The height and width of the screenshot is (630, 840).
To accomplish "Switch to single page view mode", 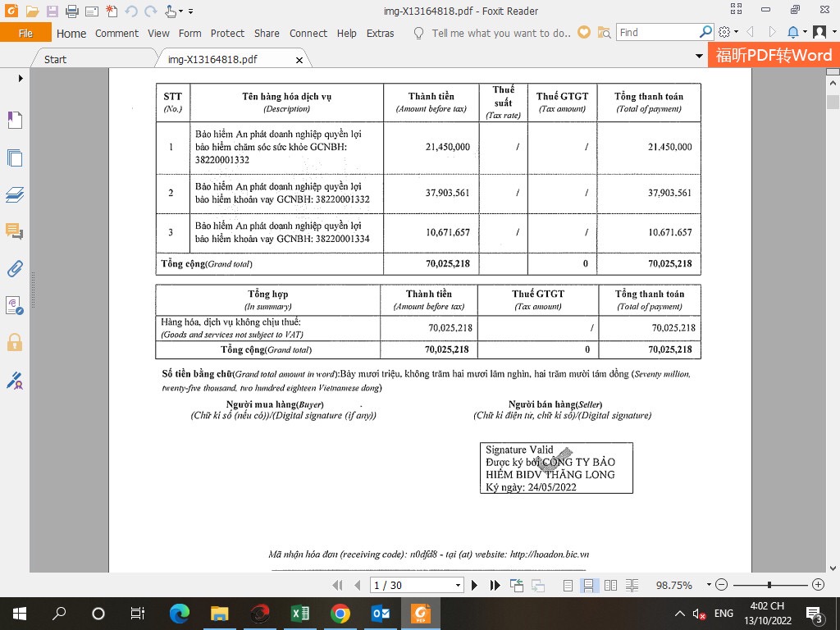I will coord(568,585).
